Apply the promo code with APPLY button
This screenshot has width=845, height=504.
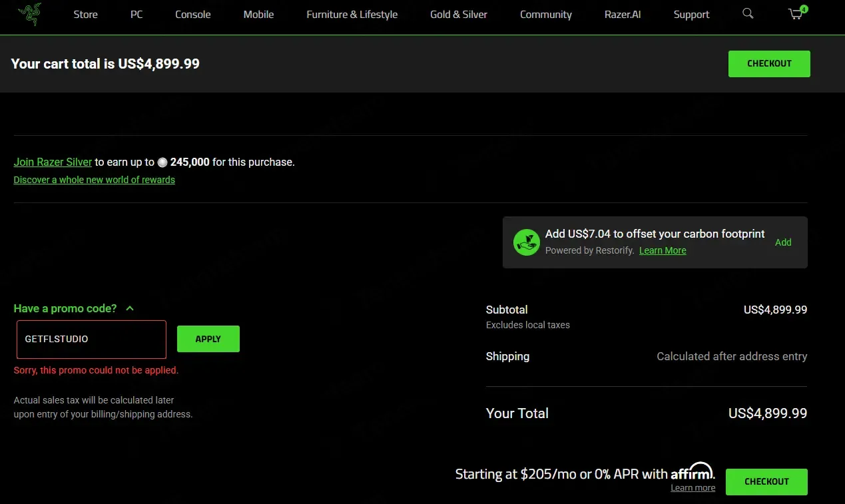[208, 339]
